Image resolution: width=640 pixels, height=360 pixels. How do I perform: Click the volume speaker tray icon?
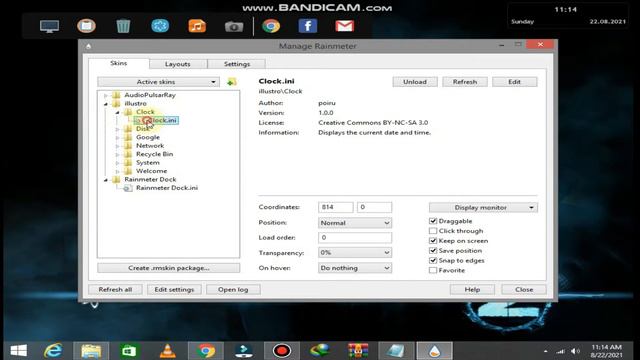[575, 351]
